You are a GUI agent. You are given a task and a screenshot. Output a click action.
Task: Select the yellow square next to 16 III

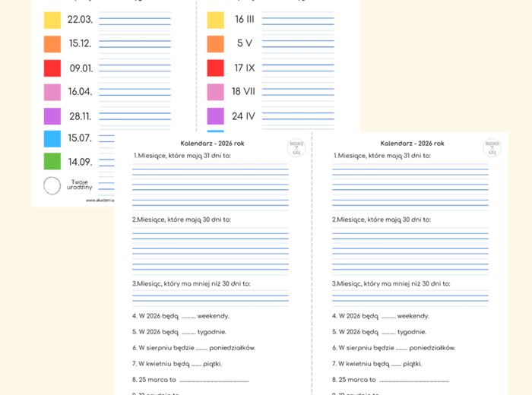coord(216,20)
